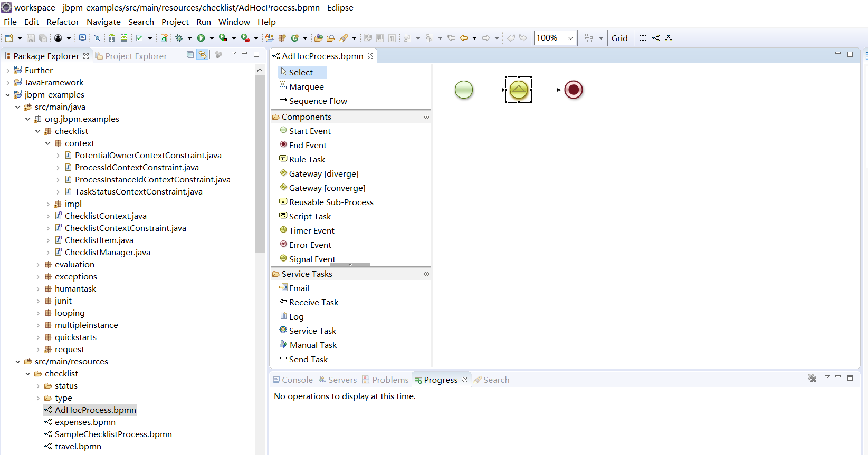Select travel.bpmn in the tree
The height and width of the screenshot is (455, 868).
pos(78,446)
